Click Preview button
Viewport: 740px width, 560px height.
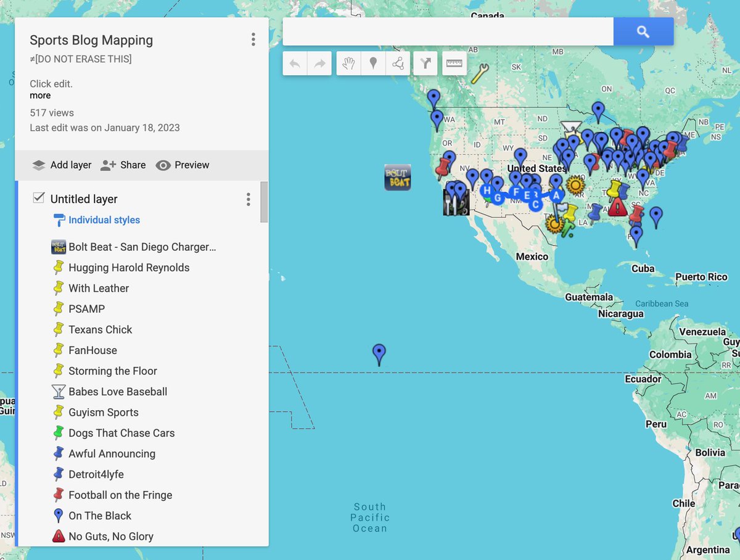click(x=183, y=165)
